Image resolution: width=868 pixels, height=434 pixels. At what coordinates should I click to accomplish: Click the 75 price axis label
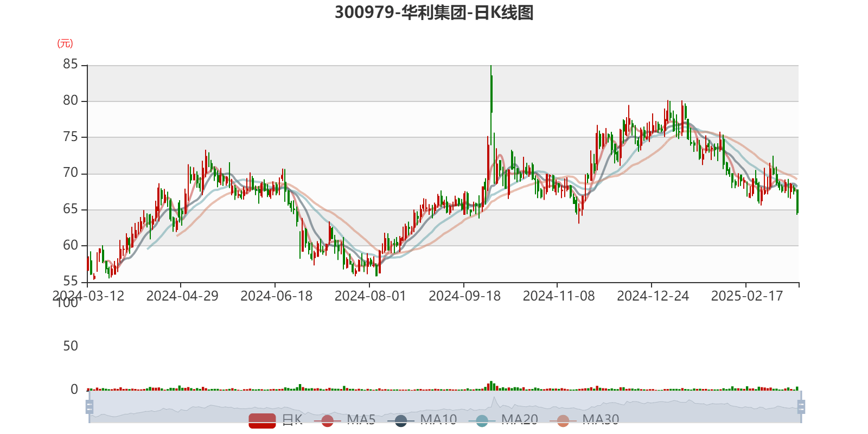(71, 137)
